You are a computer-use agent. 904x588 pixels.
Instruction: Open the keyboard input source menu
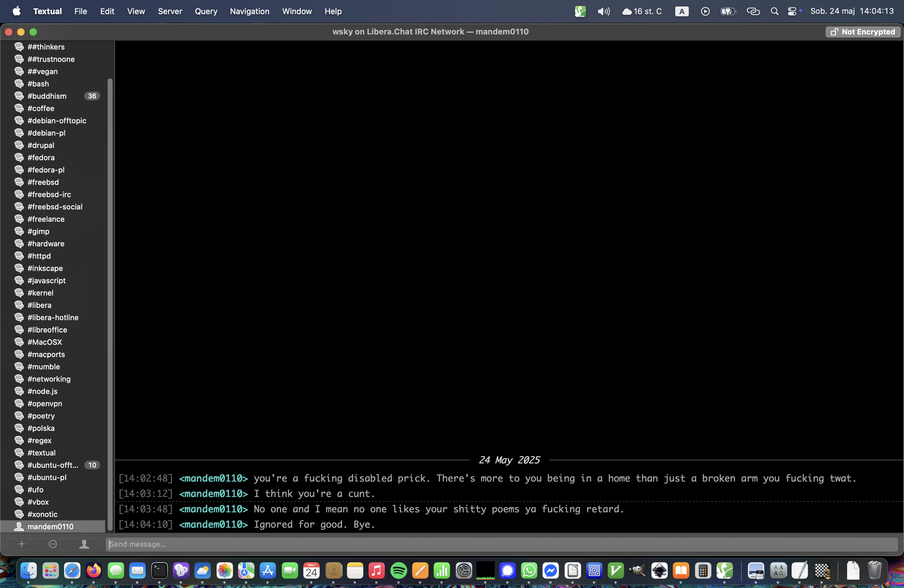(x=681, y=11)
